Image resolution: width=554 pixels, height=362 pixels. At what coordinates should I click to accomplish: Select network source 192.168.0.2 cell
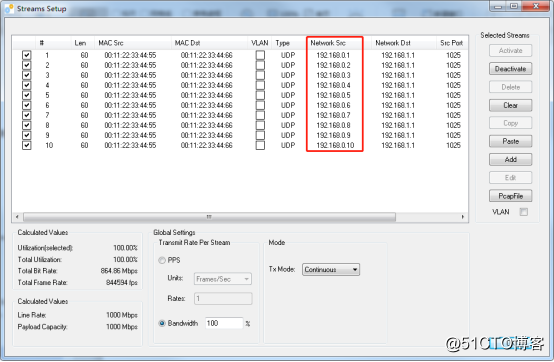[333, 65]
